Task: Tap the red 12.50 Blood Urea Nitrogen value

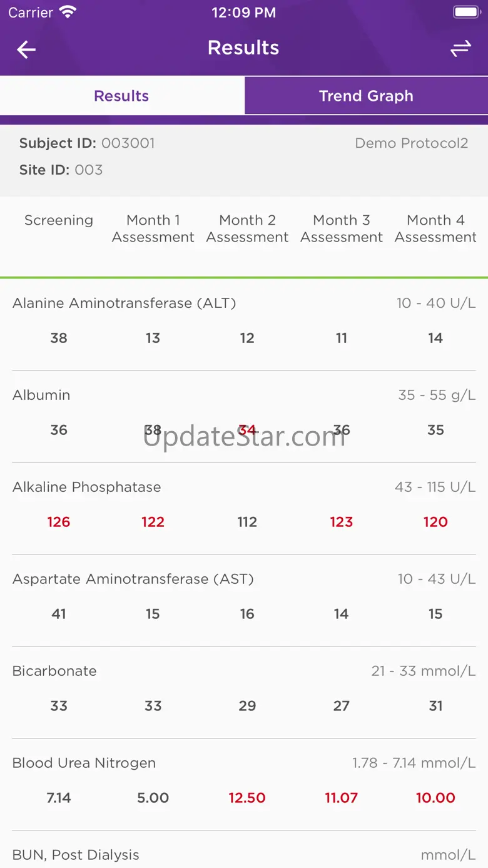Action: pos(247,798)
